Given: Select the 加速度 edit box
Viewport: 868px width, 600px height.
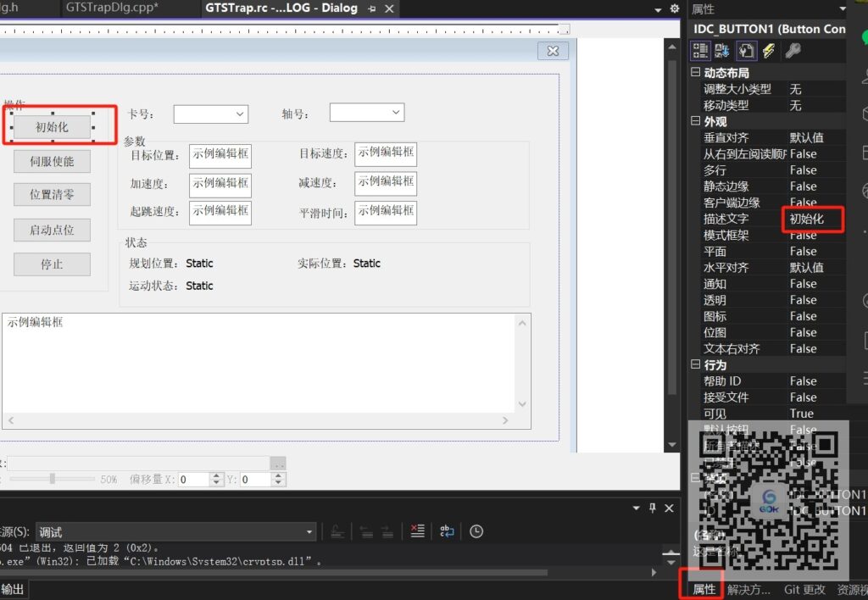Looking at the screenshot, I should (220, 185).
